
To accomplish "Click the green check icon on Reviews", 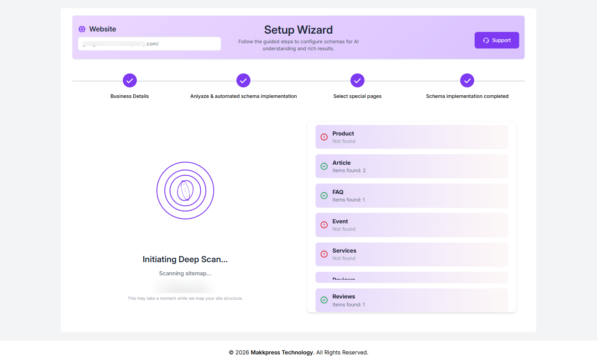I will pyautogui.click(x=324, y=300).
